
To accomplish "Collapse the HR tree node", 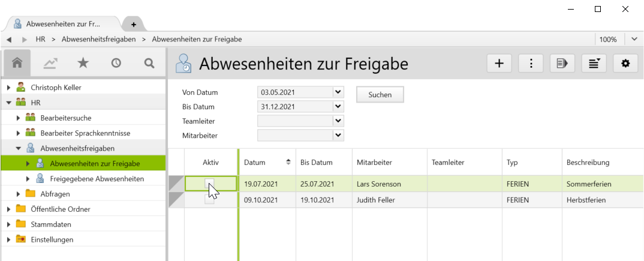I will pos(9,103).
